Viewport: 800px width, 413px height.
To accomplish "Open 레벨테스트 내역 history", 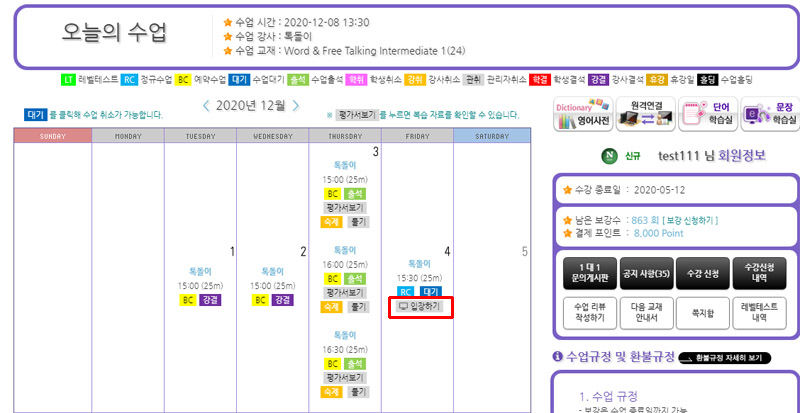I will pos(761,312).
